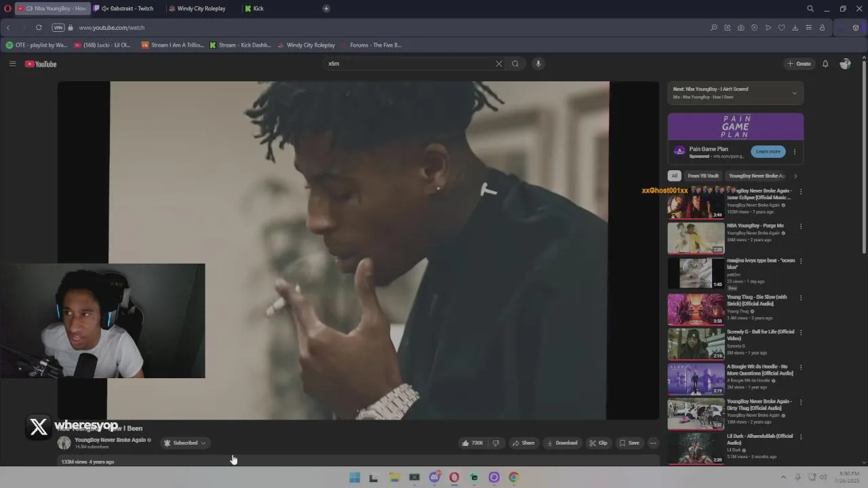Open the Opera main menu icon
The width and height of the screenshot is (868, 488).
click(x=7, y=9)
